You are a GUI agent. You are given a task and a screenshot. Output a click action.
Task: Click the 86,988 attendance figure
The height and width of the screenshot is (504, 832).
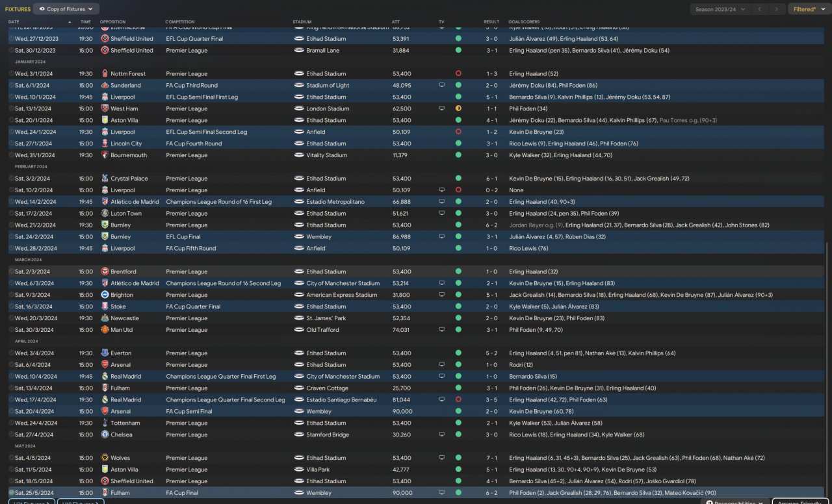coord(402,237)
